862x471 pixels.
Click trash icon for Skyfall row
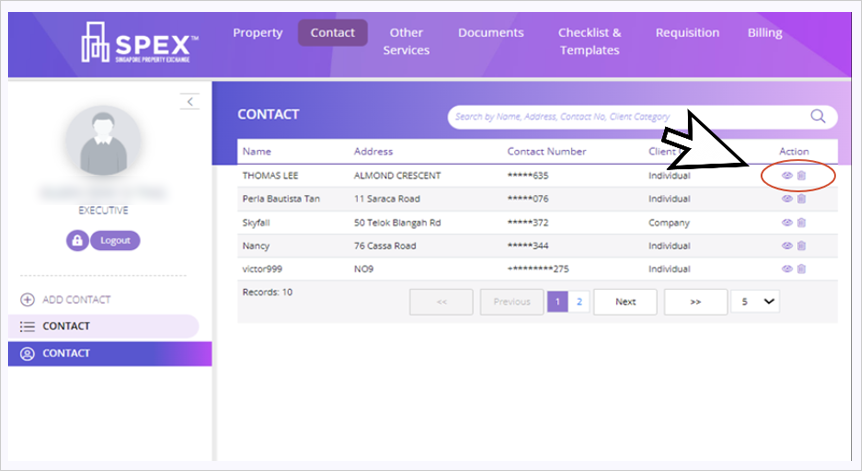[x=801, y=223]
